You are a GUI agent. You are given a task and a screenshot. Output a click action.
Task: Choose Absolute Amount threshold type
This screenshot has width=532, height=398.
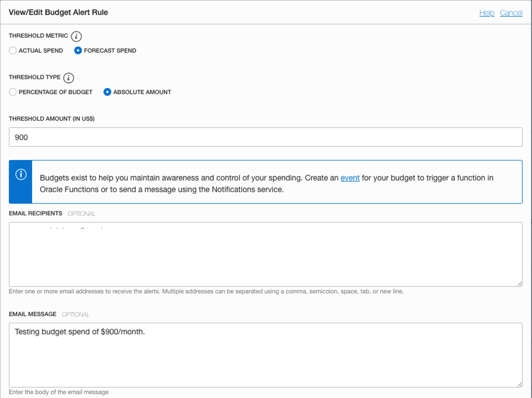tap(107, 92)
